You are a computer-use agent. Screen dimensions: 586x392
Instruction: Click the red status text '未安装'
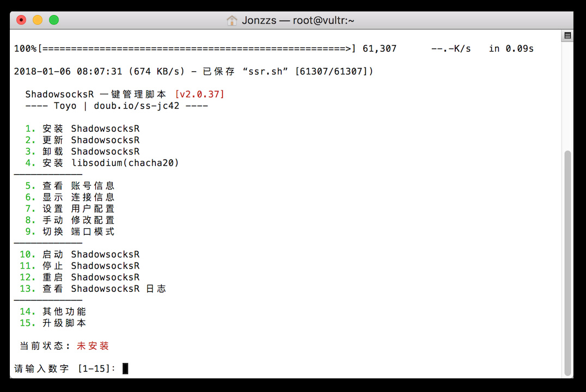(x=93, y=346)
